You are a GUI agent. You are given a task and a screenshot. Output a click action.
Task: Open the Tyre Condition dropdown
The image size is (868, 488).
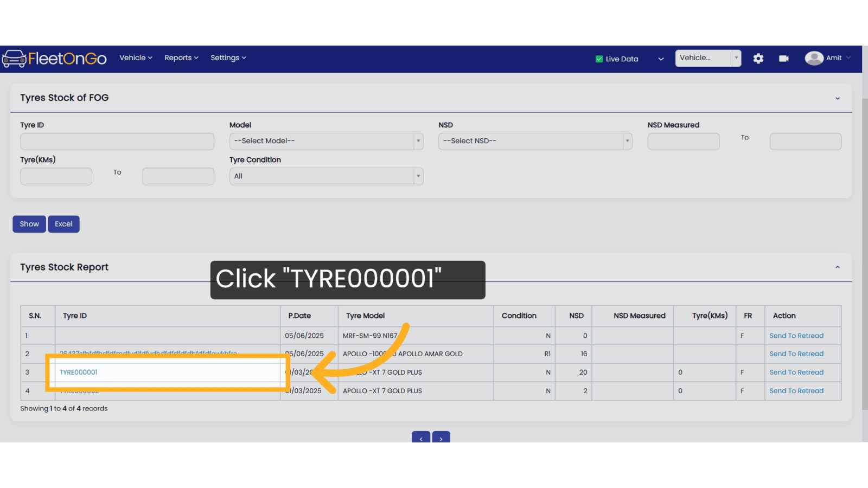click(326, 176)
